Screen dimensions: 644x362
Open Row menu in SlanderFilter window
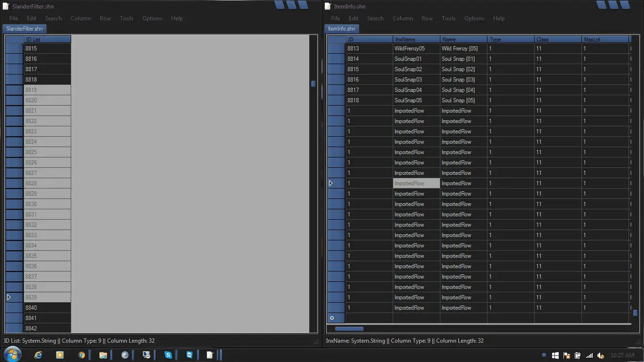click(x=105, y=18)
